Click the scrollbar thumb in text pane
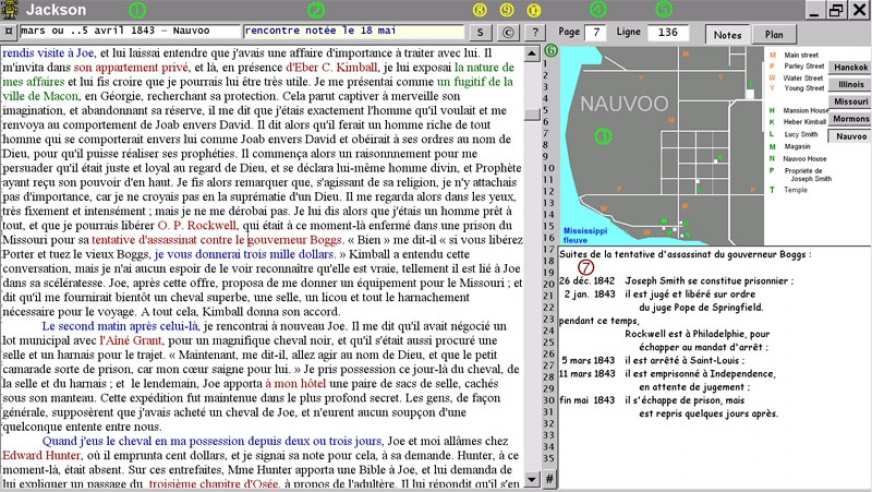 pyautogui.click(x=532, y=114)
